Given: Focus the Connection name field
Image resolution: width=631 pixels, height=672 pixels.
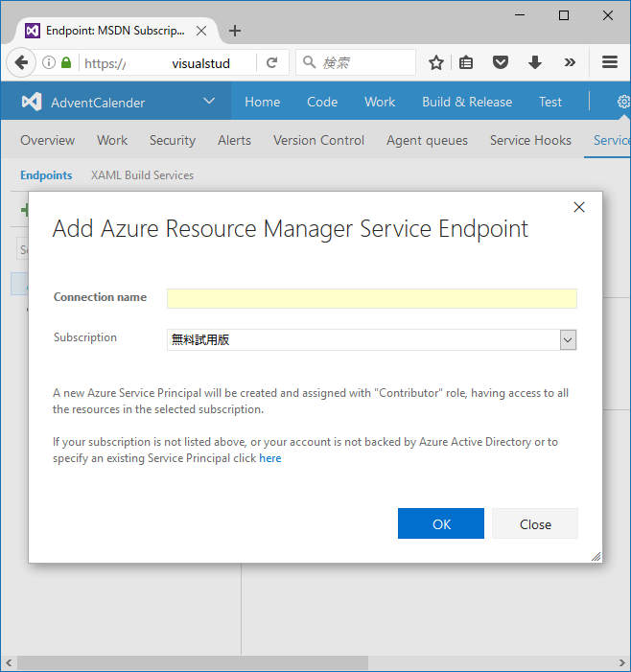Looking at the screenshot, I should pos(372,299).
